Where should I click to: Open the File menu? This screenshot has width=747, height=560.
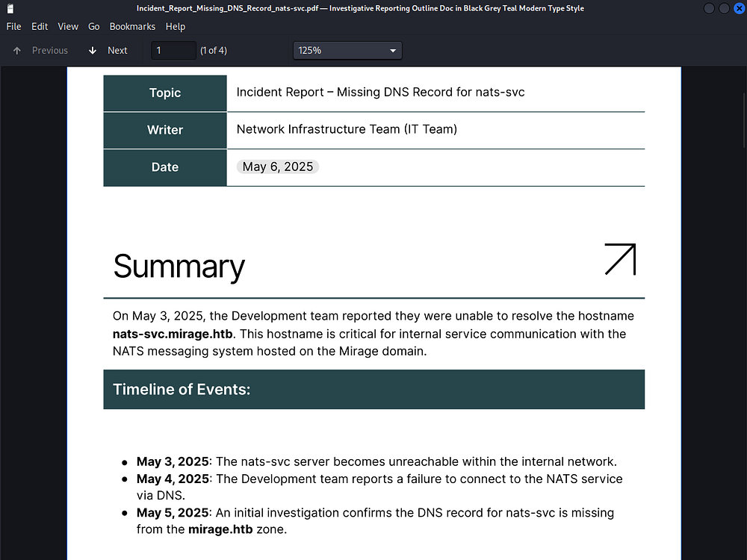pyautogui.click(x=13, y=27)
